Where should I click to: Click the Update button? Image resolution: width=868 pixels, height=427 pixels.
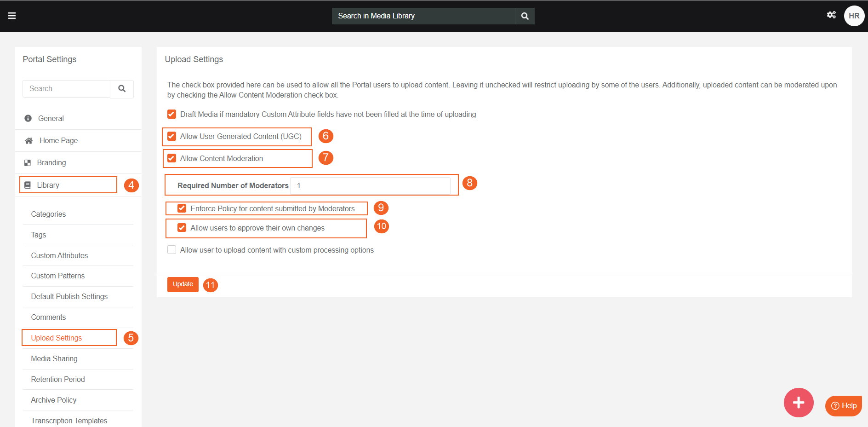[x=183, y=284]
